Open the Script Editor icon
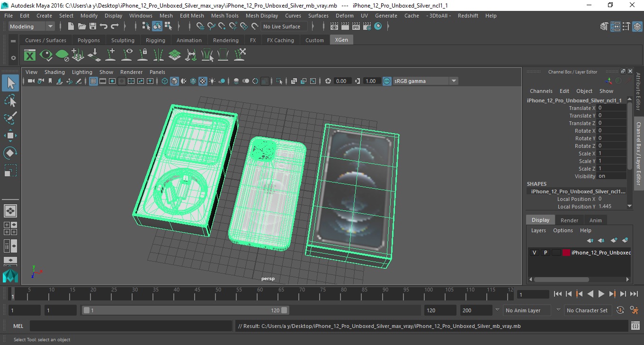Image resolution: width=644 pixels, height=345 pixels. (x=635, y=326)
